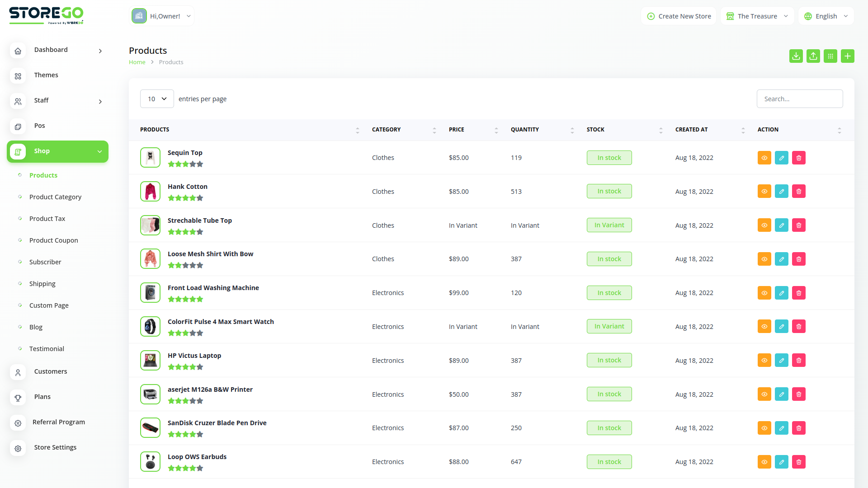View the HP Victus Laptop details
The width and height of the screenshot is (868, 488).
(x=764, y=360)
